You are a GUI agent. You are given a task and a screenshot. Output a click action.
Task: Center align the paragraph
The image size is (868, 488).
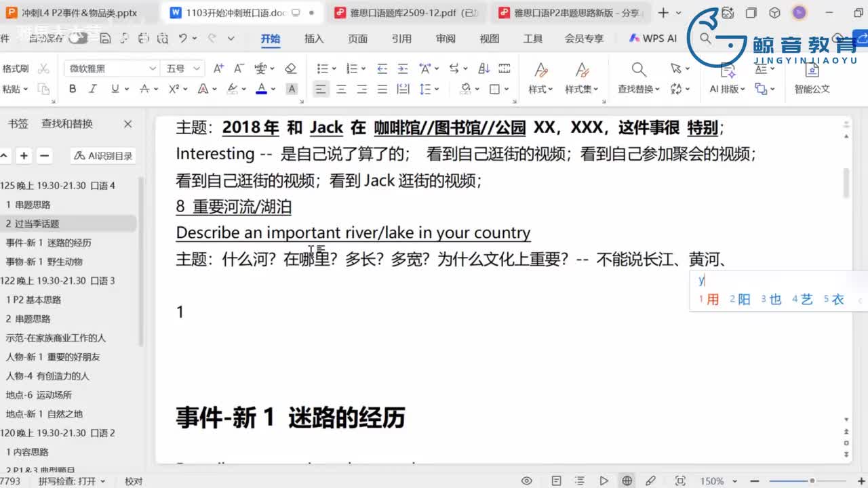coord(342,89)
